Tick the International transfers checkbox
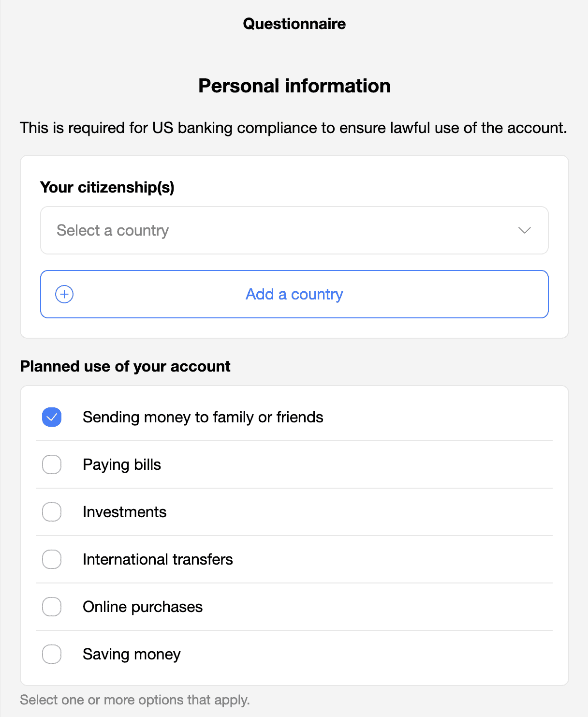Image resolution: width=588 pixels, height=717 pixels. 52,559
